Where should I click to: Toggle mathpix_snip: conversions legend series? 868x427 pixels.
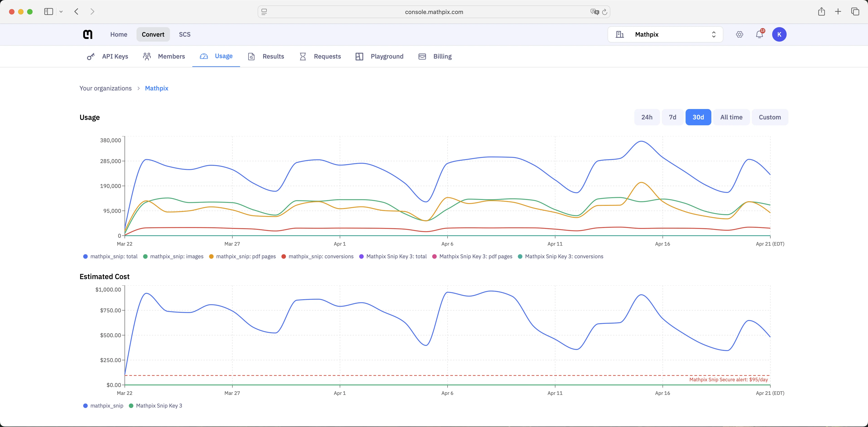[x=317, y=256]
